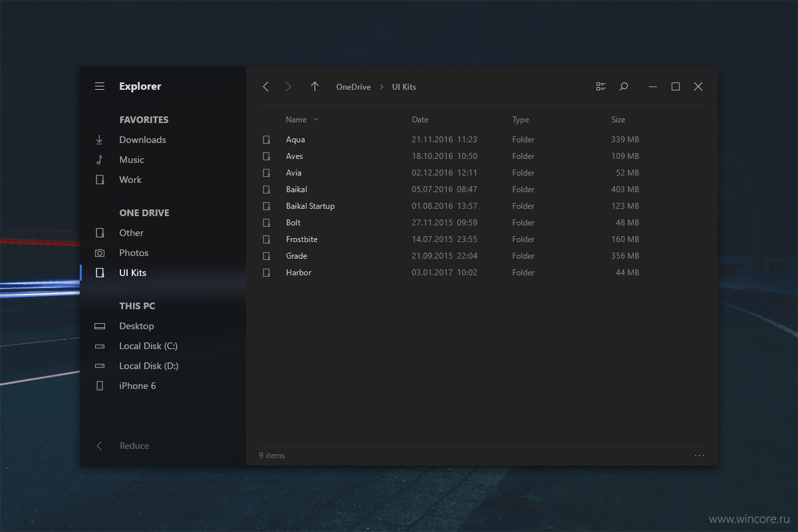Select Other under One Drive
The image size is (798, 532).
pyautogui.click(x=131, y=233)
